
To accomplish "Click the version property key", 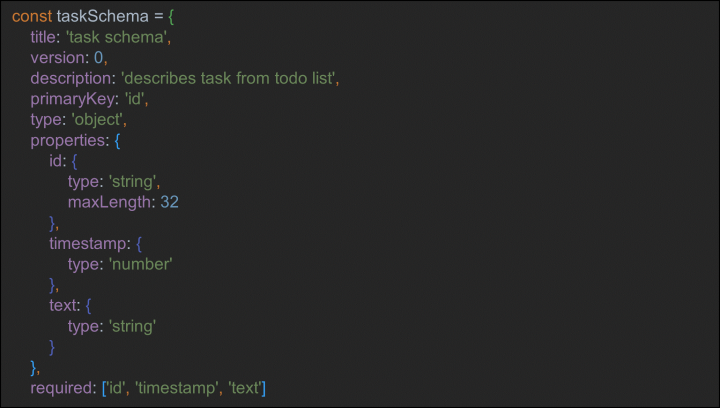I will (59, 59).
